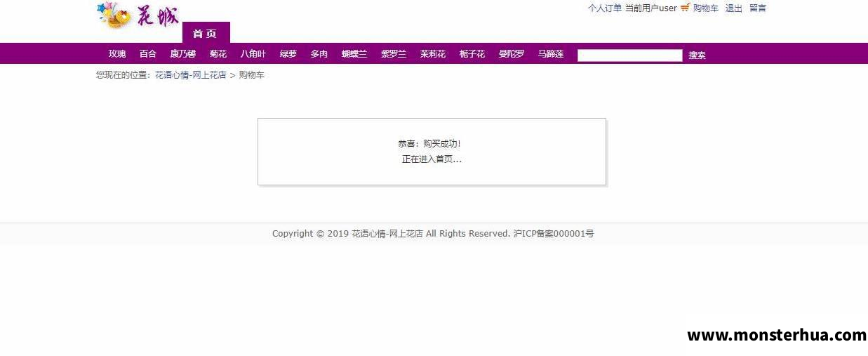Click the 搜索 search button

point(697,55)
